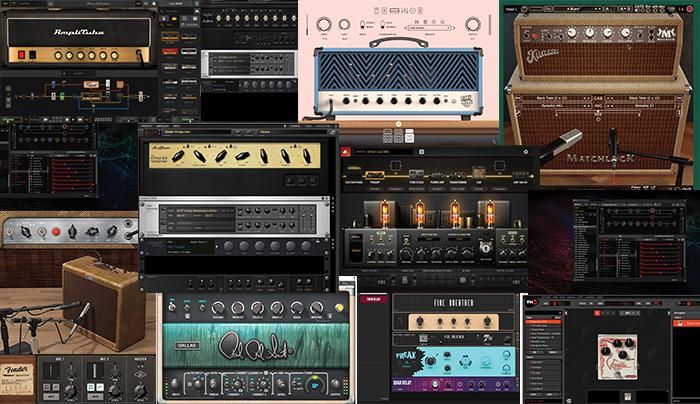700x404 pixels.
Task: Select the orange cabinet block in AmpliTube chain
Action: (120, 84)
